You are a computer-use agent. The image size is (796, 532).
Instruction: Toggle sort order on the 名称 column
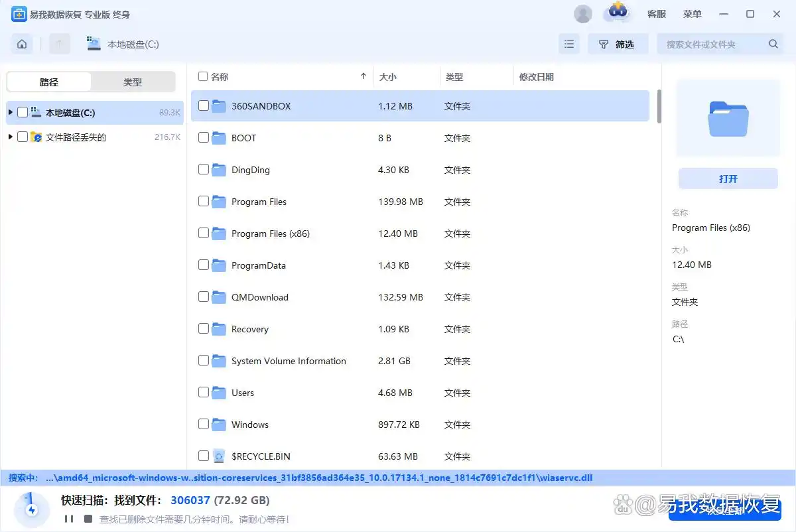click(x=364, y=76)
